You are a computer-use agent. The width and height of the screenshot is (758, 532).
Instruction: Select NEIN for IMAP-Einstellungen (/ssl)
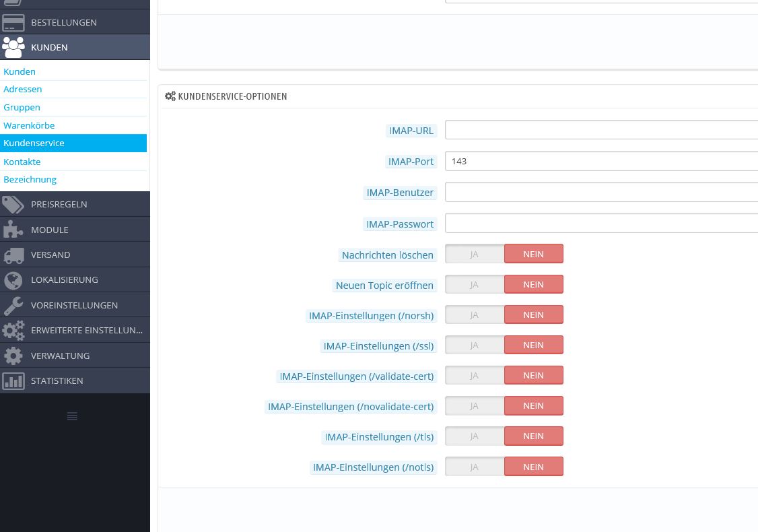(x=534, y=345)
